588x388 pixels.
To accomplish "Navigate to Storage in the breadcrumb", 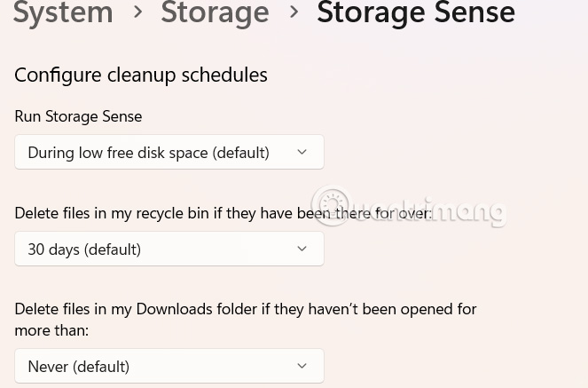I will (215, 12).
